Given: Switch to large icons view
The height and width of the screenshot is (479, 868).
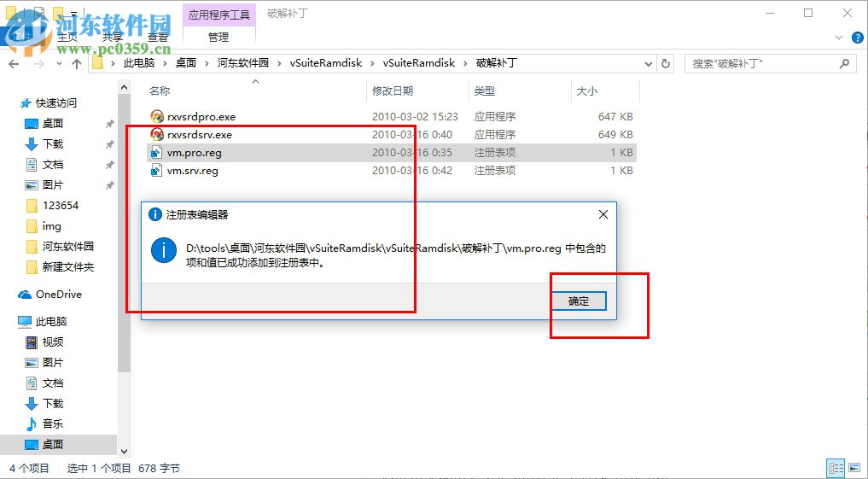Looking at the screenshot, I should (x=854, y=469).
